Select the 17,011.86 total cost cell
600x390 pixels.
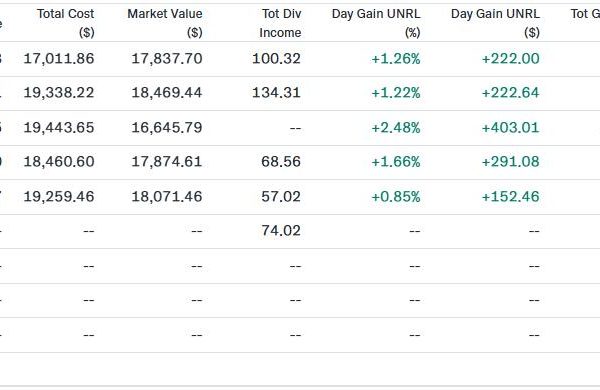[x=59, y=59]
